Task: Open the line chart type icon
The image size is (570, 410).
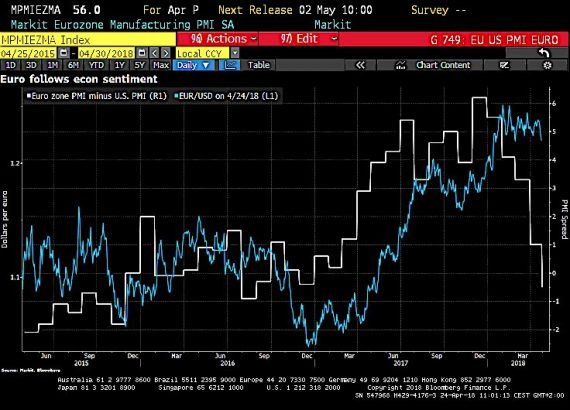Action: point(230,65)
